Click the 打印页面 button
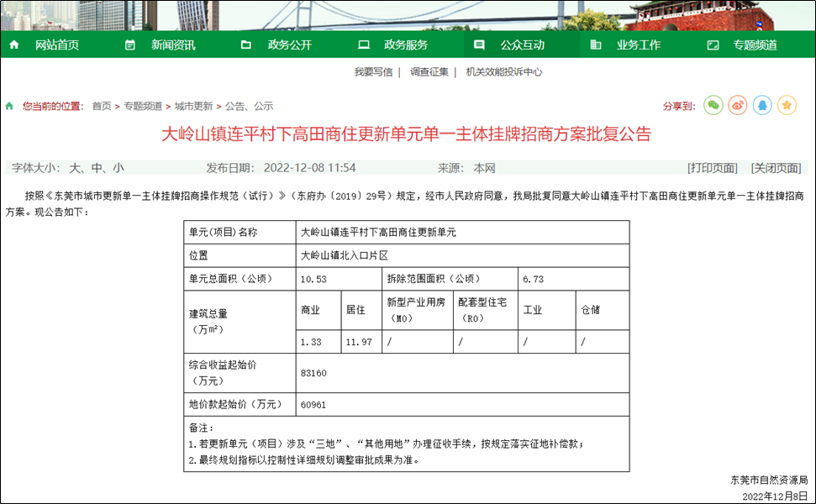The height and width of the screenshot is (504, 816). 713,168
